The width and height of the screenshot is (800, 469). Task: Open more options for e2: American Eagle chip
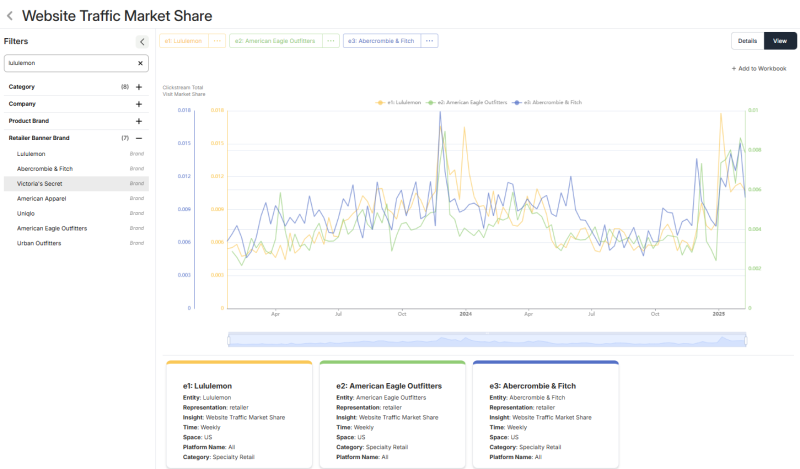click(x=329, y=41)
